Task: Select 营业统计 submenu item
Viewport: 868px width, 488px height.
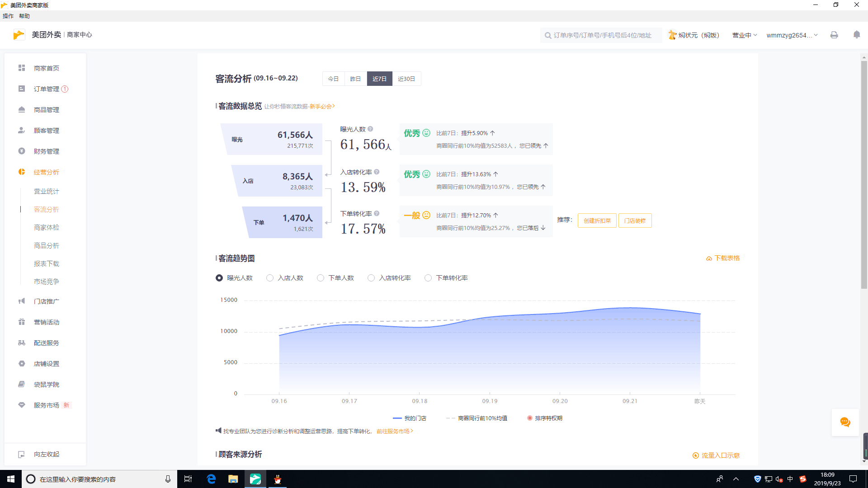Action: [x=46, y=192]
